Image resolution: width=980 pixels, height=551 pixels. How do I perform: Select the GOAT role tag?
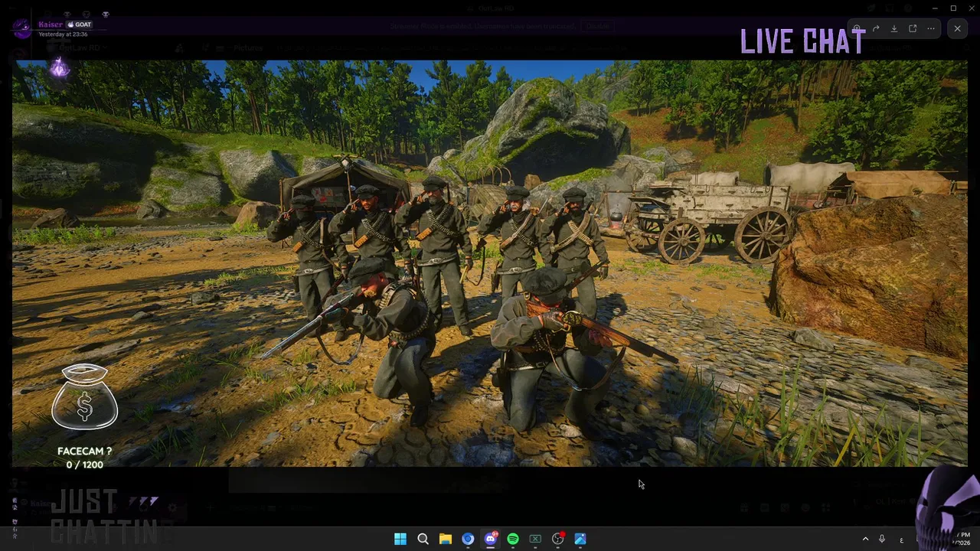point(80,24)
